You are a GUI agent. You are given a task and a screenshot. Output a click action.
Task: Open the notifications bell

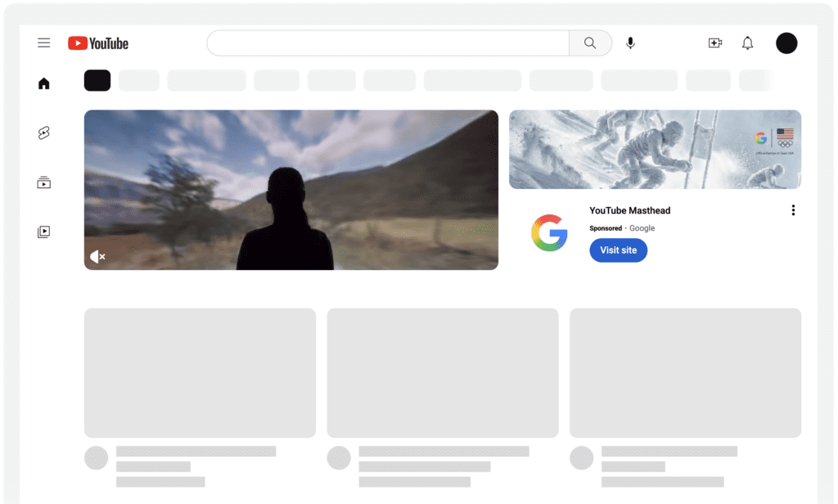click(747, 43)
